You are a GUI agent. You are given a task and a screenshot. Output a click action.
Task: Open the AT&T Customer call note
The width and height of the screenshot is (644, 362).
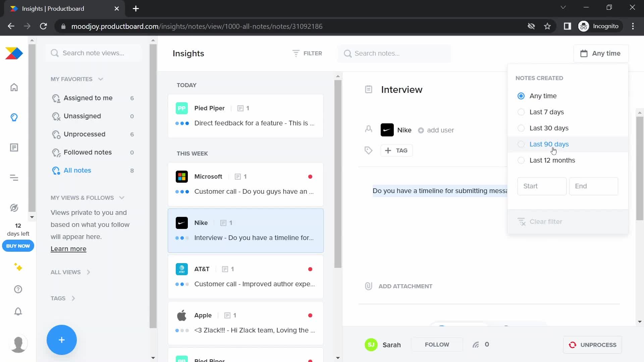coord(246,277)
